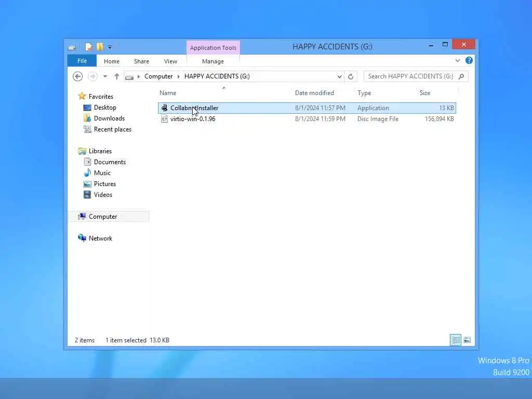Click the drive icon in the title bar

72,47
